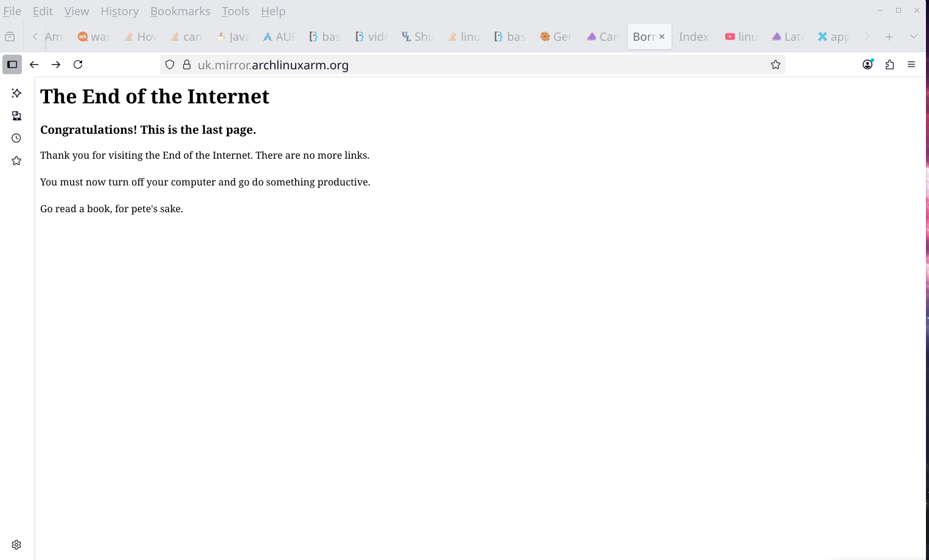Open tracking protection shield icon
The width and height of the screenshot is (929, 560).
coord(170,65)
